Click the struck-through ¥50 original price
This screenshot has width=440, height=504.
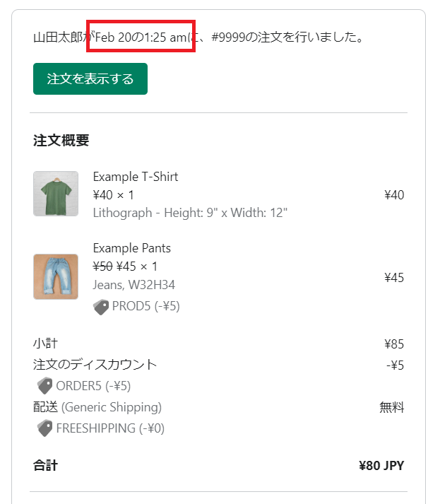pyautogui.click(x=103, y=266)
